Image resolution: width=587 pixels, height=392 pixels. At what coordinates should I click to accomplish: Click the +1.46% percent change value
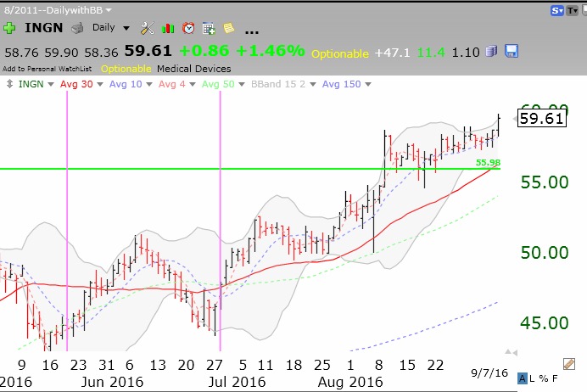(x=271, y=51)
